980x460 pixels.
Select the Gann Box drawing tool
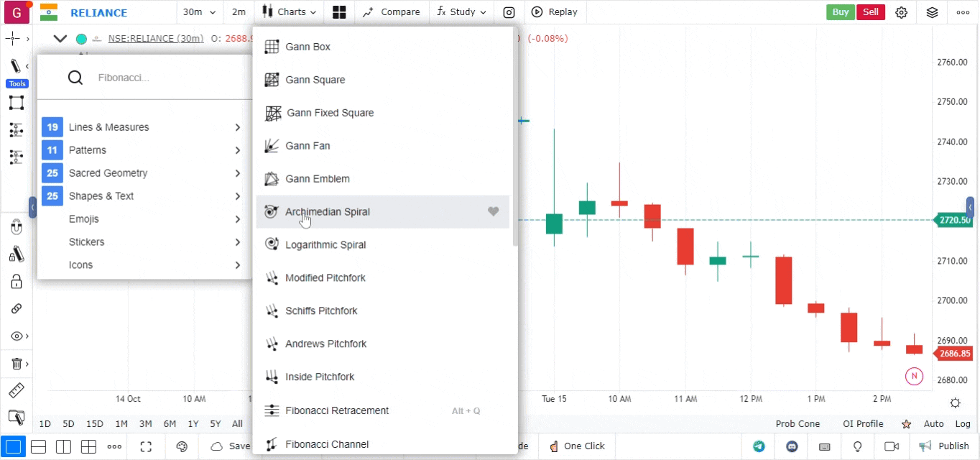pos(308,47)
